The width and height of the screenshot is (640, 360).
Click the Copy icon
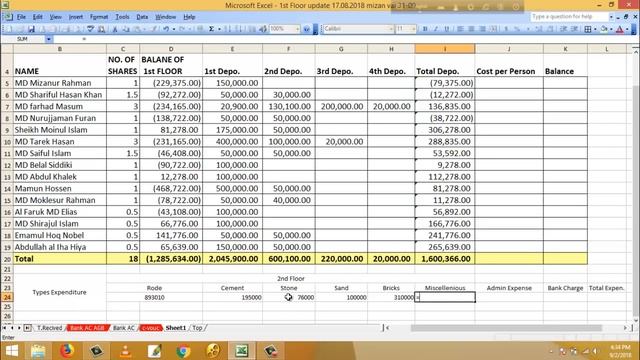(x=126, y=29)
